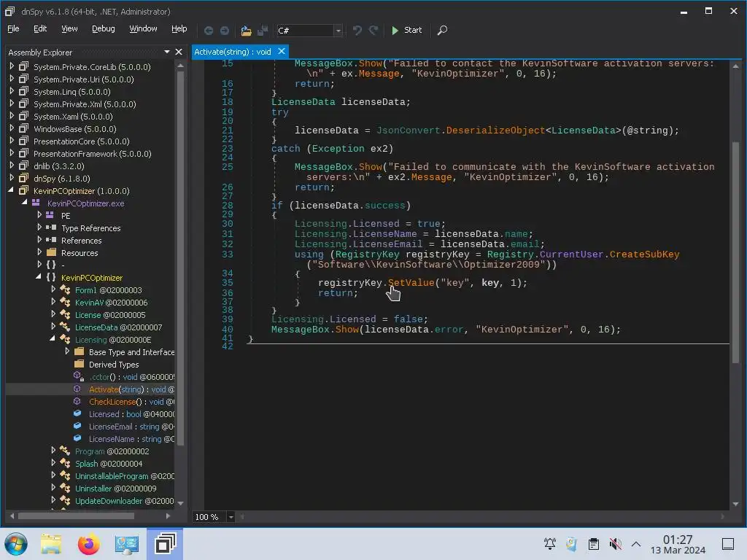This screenshot has height=560, width=747.
Task: Open the File menu
Action: pyautogui.click(x=13, y=28)
